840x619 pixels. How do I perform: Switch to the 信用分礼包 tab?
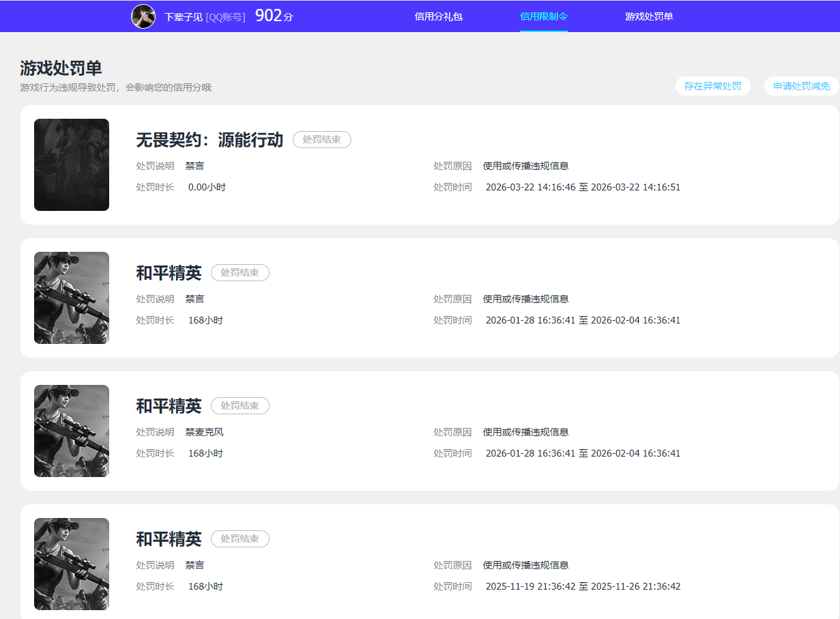[x=438, y=16]
